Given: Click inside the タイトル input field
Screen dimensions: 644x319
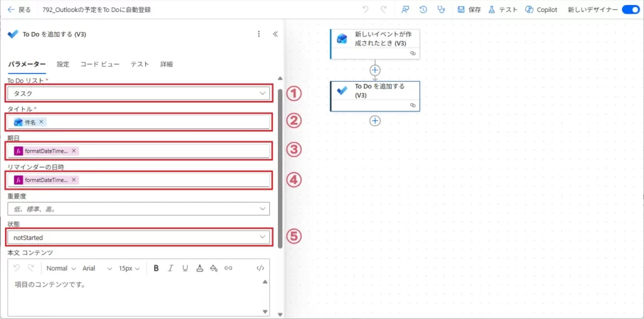Looking at the screenshot, I should pos(138,122).
